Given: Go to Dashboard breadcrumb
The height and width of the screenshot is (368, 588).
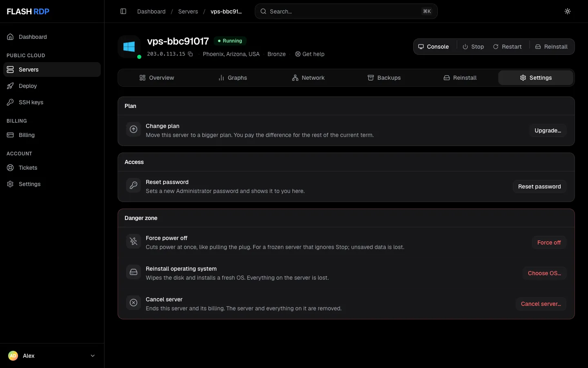Looking at the screenshot, I should pos(151,11).
